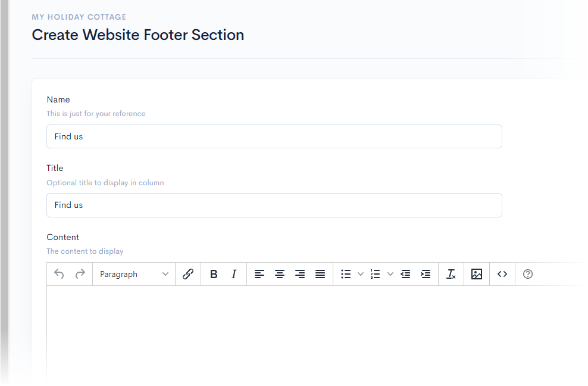Expand numbered list style options arrow

tap(390, 274)
